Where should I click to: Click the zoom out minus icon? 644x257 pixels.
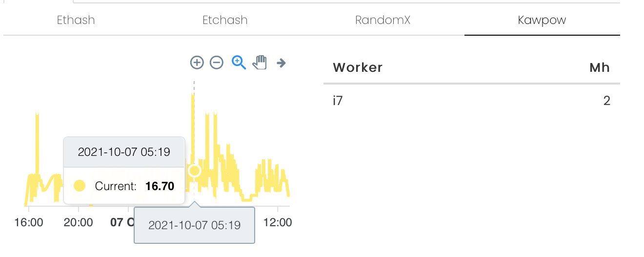pyautogui.click(x=217, y=63)
